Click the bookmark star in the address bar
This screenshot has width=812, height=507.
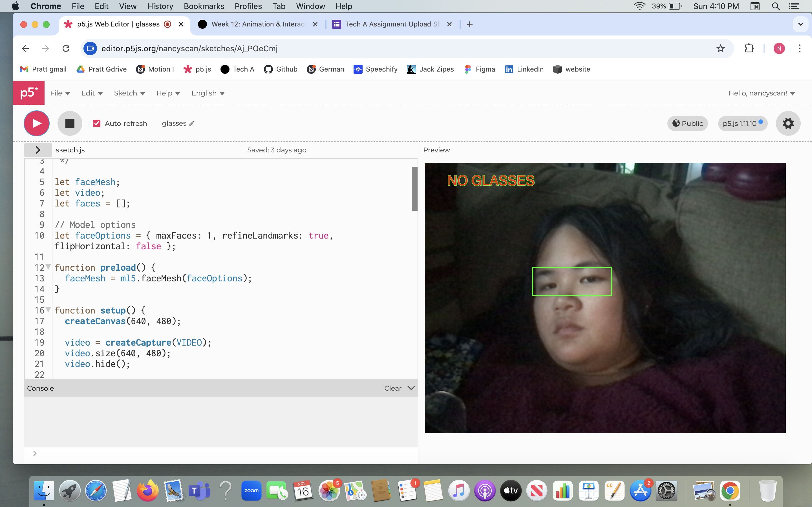(x=720, y=48)
